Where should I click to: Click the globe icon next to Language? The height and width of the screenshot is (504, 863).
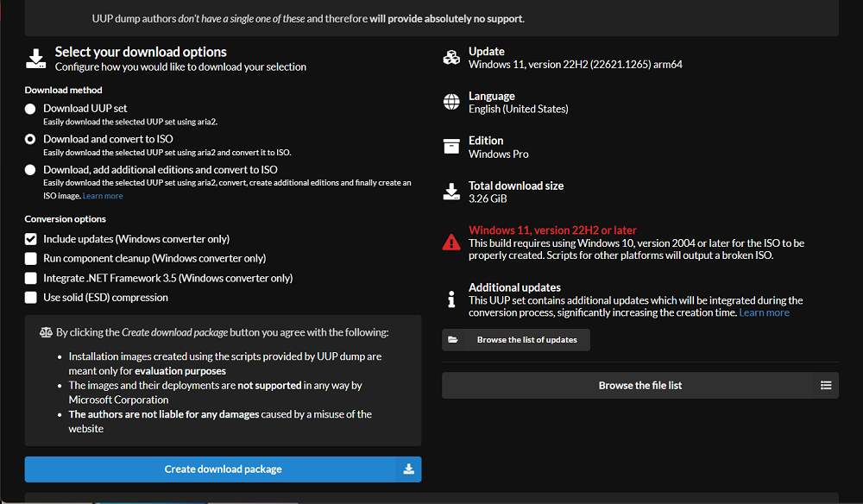pyautogui.click(x=451, y=102)
